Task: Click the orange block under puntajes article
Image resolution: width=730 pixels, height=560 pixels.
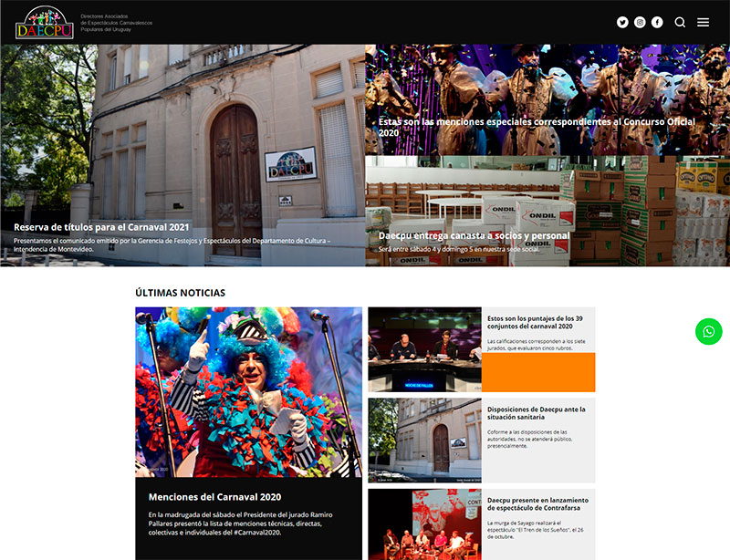Action: click(538, 372)
